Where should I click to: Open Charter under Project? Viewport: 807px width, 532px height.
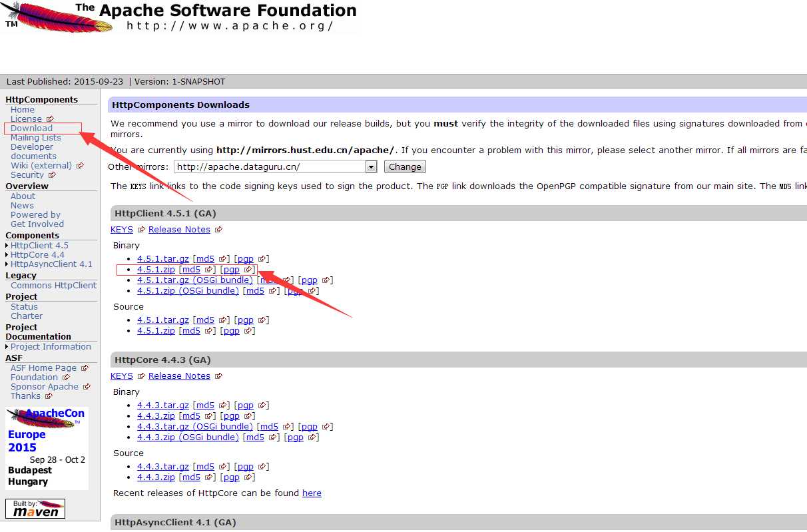click(x=27, y=316)
